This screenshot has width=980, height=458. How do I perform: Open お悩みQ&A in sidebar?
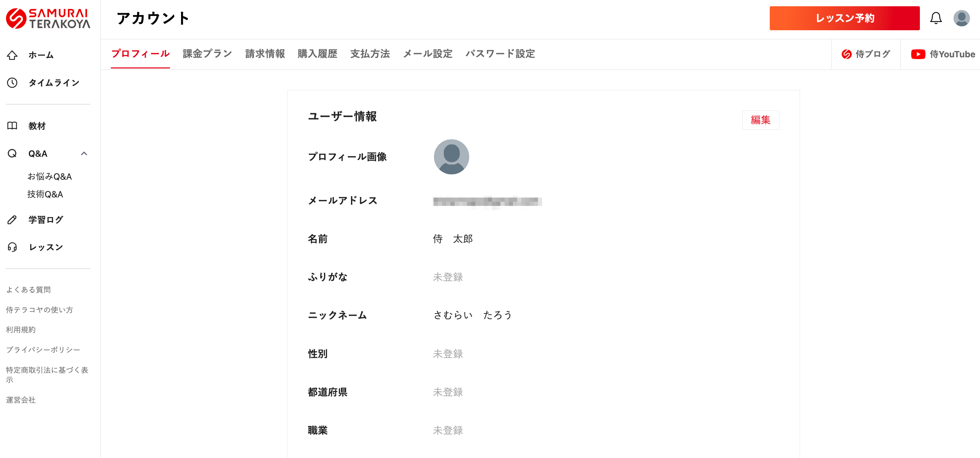(x=49, y=177)
